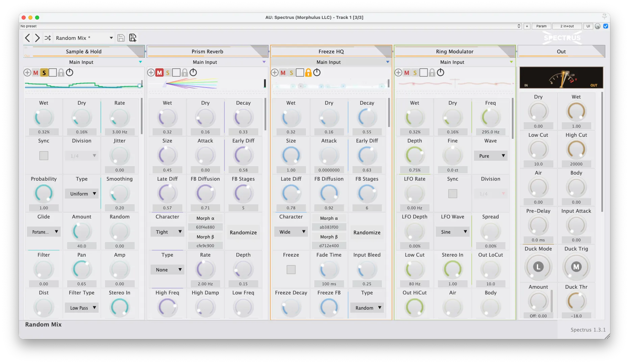The height and width of the screenshot is (364, 629).
Task: Open Tight Character dropdown in Prism Reverb
Action: point(167,232)
